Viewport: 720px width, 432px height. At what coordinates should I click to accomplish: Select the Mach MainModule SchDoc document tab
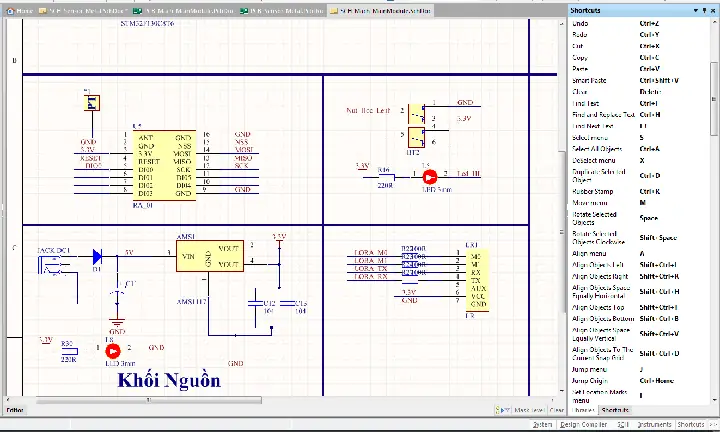pos(380,11)
